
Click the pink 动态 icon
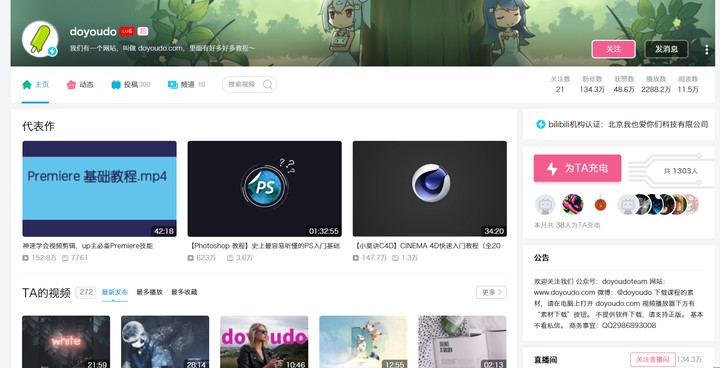click(x=71, y=85)
